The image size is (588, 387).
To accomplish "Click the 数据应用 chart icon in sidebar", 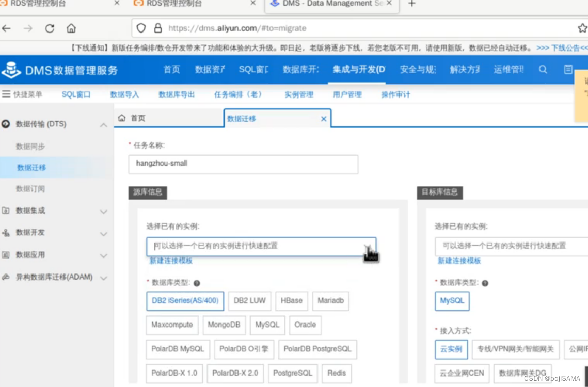I will [6, 254].
